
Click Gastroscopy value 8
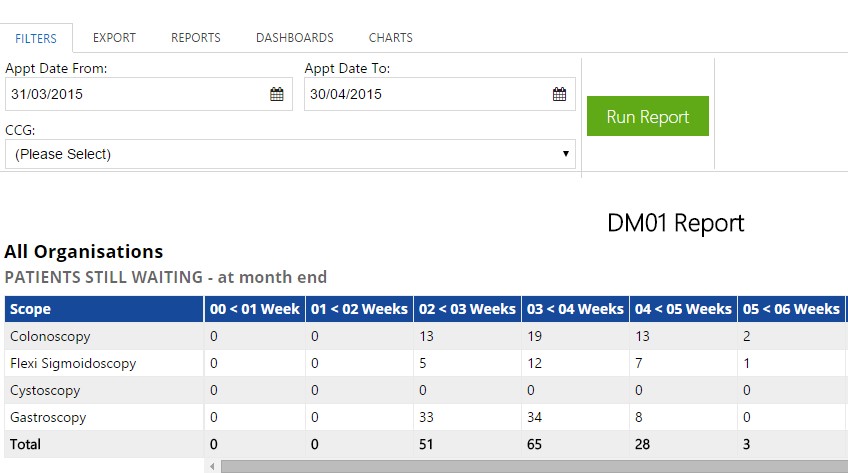click(639, 417)
